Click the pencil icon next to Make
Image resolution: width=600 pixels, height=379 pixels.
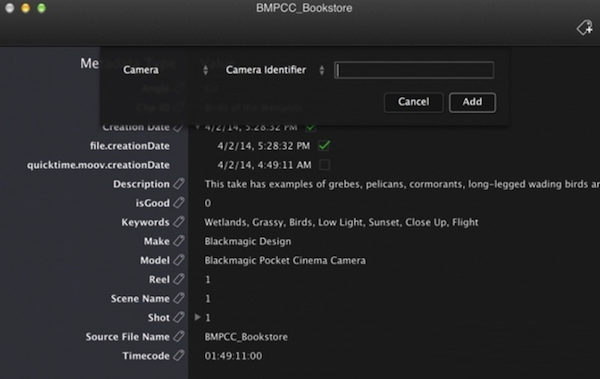click(179, 241)
